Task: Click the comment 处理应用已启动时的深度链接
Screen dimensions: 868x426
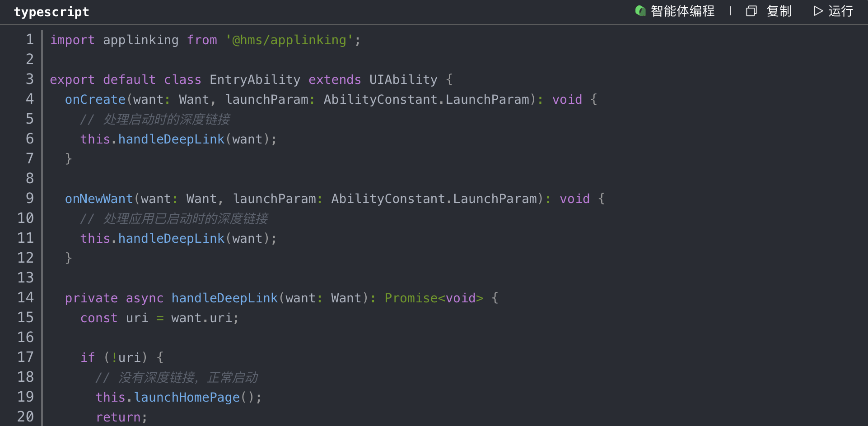Action: (174, 219)
